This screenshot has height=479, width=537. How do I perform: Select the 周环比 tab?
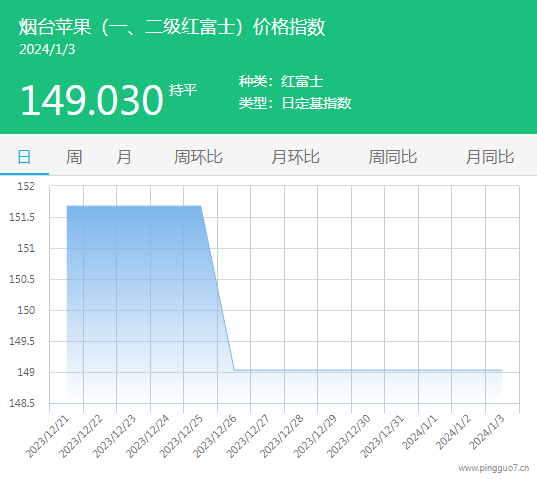pos(198,157)
